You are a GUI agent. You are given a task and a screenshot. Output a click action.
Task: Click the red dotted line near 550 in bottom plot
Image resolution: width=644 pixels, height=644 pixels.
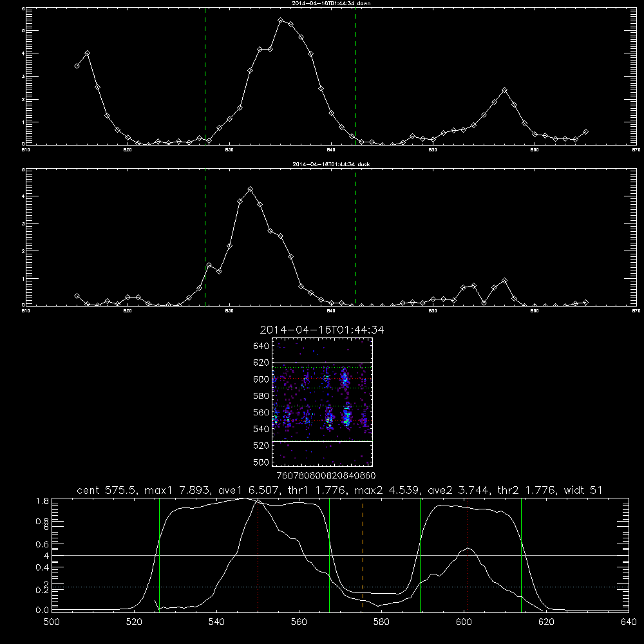point(258,554)
